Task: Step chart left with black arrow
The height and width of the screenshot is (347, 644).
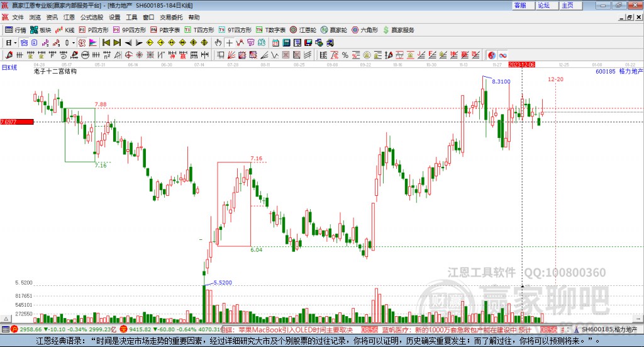Action: [x=128, y=43]
